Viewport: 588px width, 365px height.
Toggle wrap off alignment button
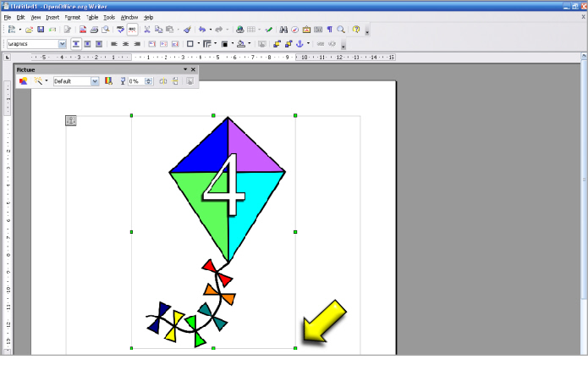[x=75, y=43]
